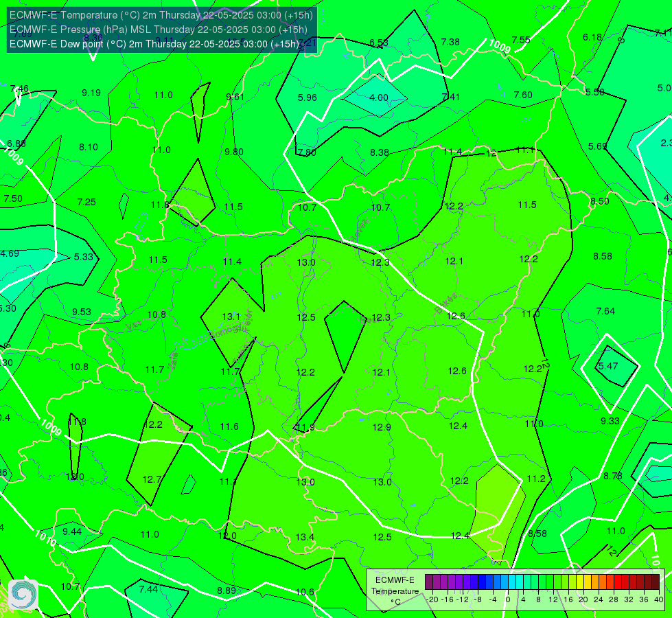
Task: Click the 11.2 temperature value
Action: click(536, 479)
